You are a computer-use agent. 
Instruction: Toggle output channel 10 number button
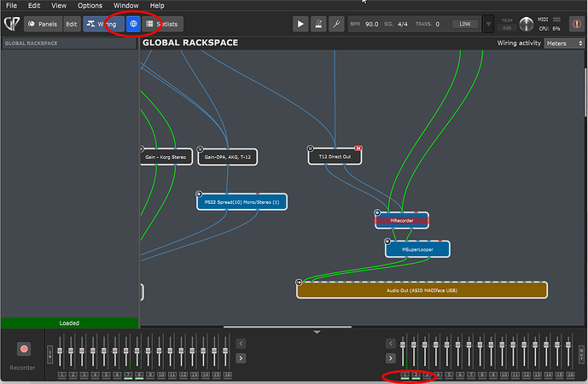click(x=504, y=375)
